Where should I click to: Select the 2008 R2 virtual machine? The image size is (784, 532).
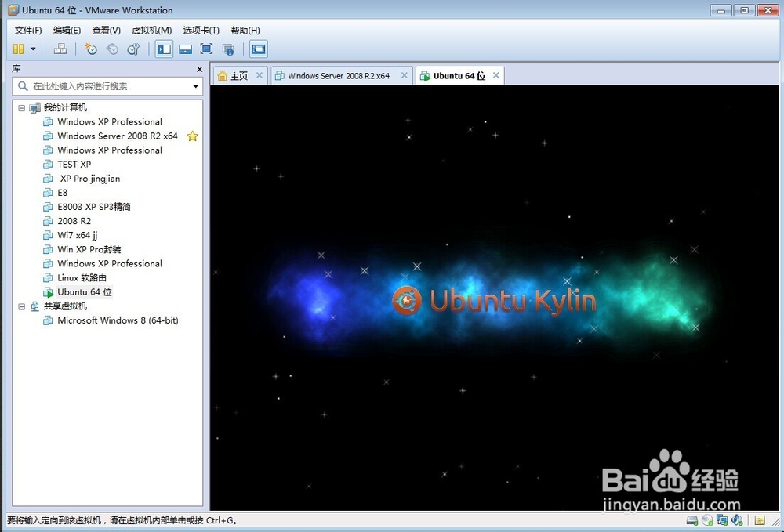(74, 221)
